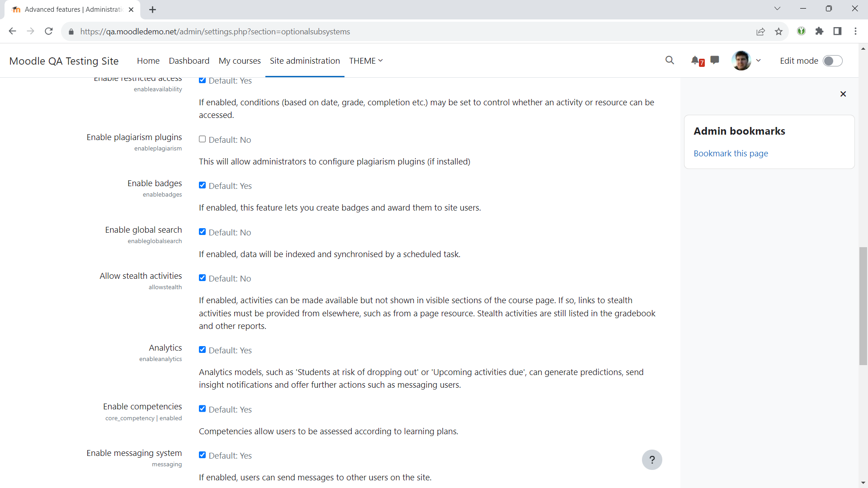This screenshot has width=868, height=488.
Task: Click the enablebadges setting name
Action: 162,195
